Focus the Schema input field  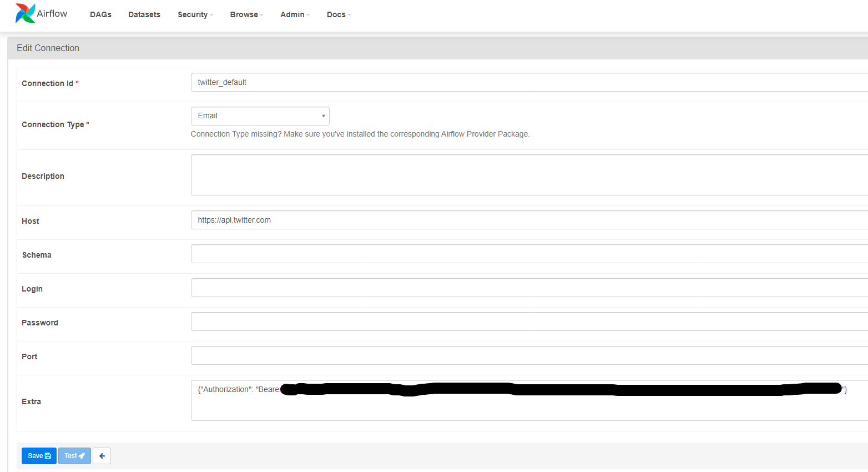coord(529,254)
